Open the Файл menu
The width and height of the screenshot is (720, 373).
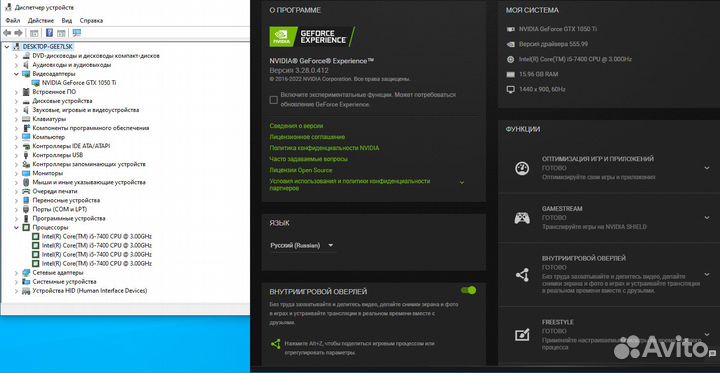[13, 21]
